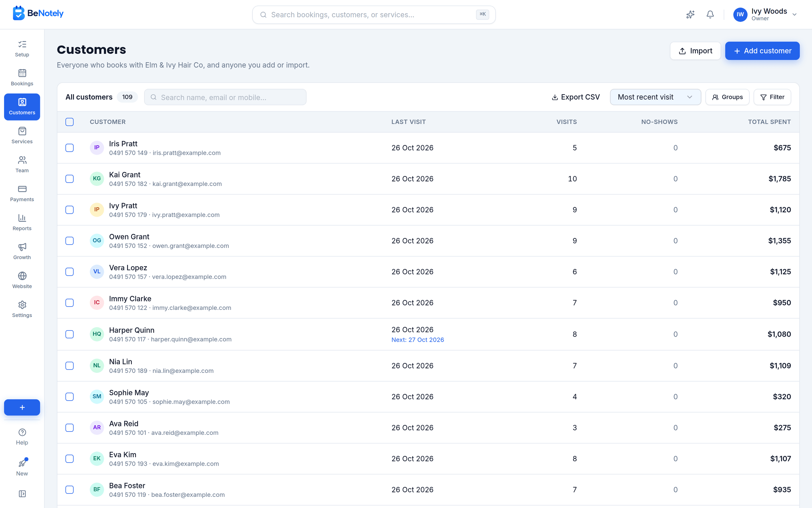Open the Growth megaphone section
Screen dimensions: 812x508
coord(22,251)
